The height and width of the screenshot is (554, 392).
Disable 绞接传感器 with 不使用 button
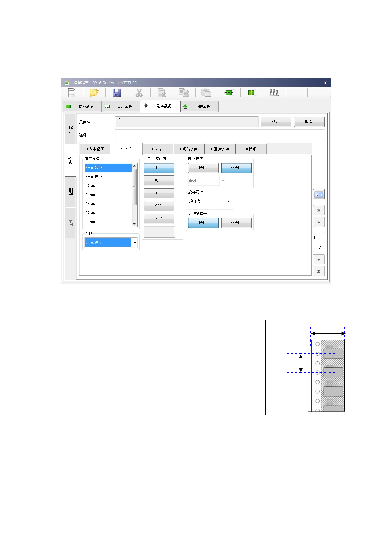click(236, 223)
